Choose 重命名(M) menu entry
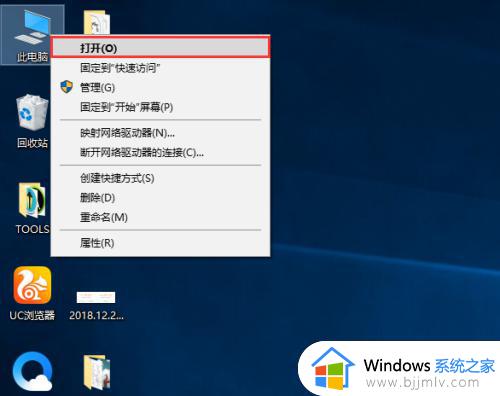500x396 pixels. [x=160, y=217]
